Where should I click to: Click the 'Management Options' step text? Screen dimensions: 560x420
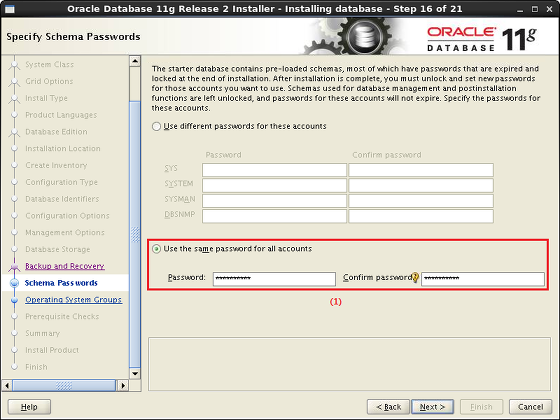point(65,232)
